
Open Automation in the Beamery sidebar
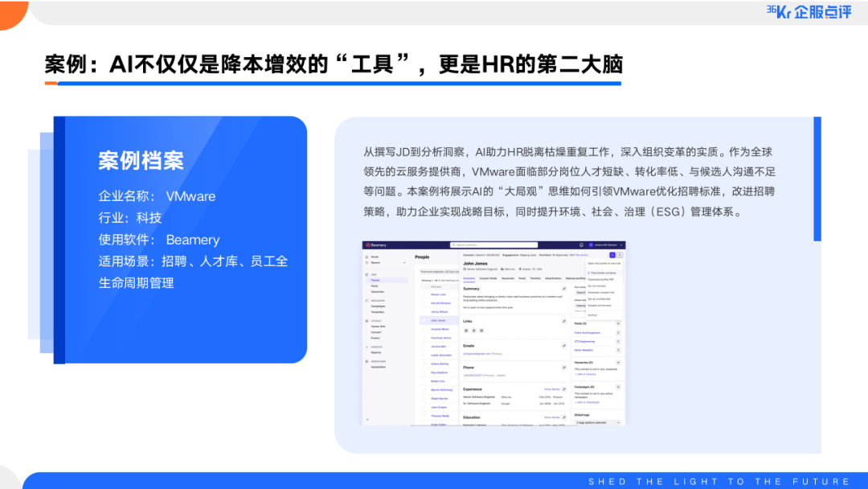(x=378, y=367)
